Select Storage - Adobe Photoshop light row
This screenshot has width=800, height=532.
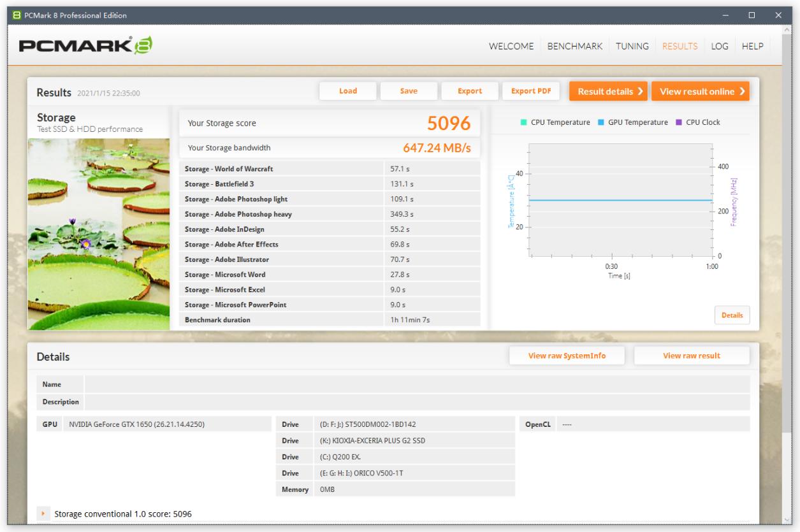pyautogui.click(x=330, y=199)
